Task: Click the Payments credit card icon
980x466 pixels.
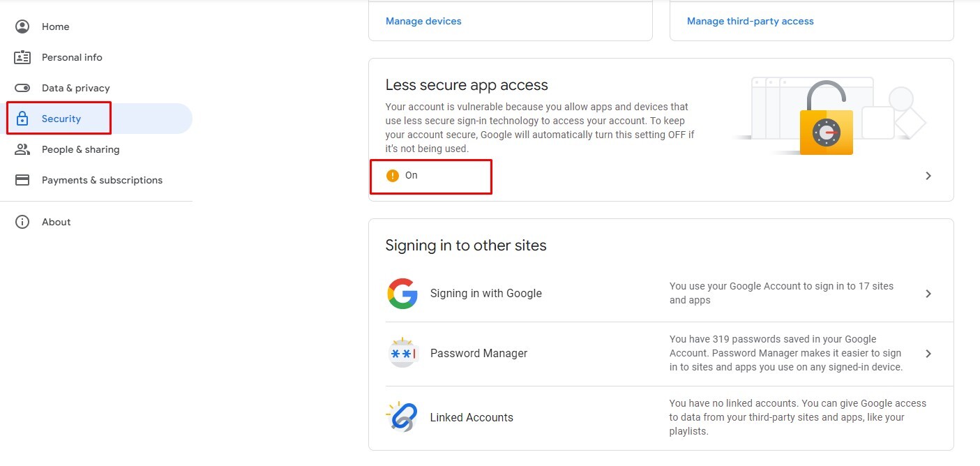Action: [x=22, y=180]
